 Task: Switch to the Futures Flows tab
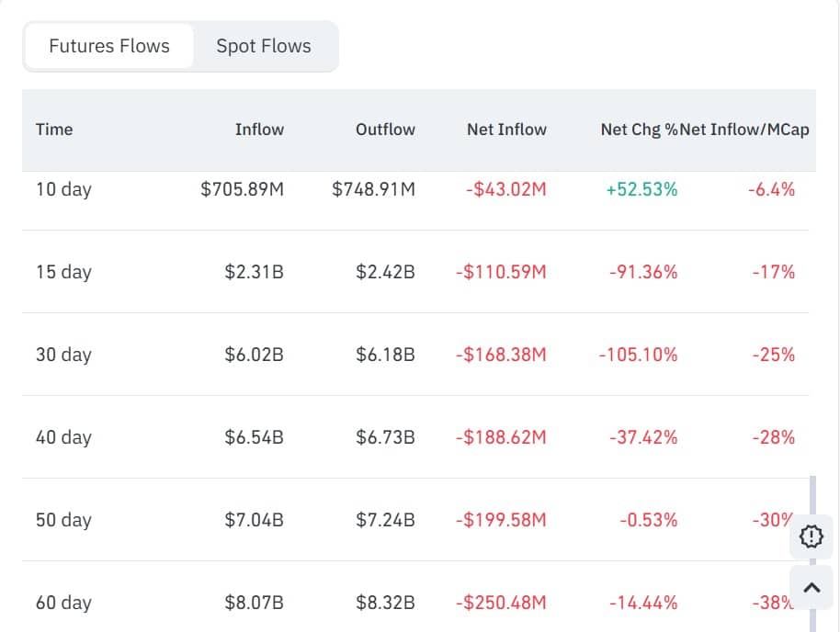pos(108,45)
